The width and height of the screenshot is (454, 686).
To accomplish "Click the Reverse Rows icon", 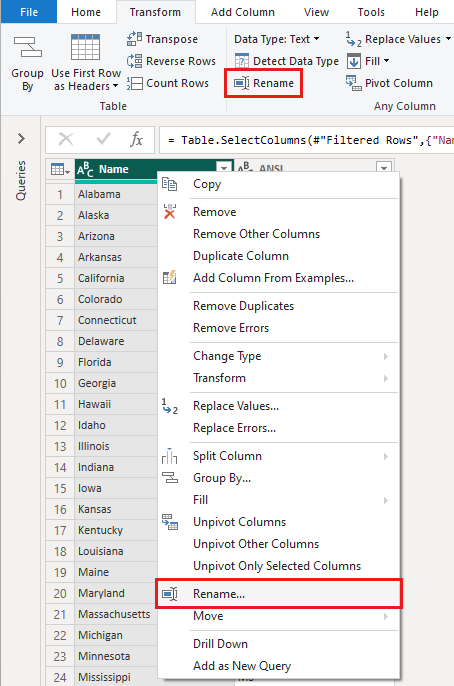I will (134, 61).
